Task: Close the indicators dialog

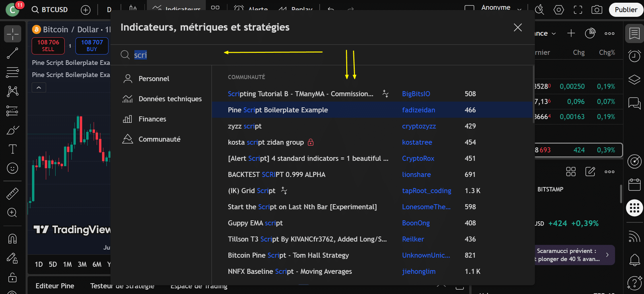Action: pyautogui.click(x=518, y=27)
